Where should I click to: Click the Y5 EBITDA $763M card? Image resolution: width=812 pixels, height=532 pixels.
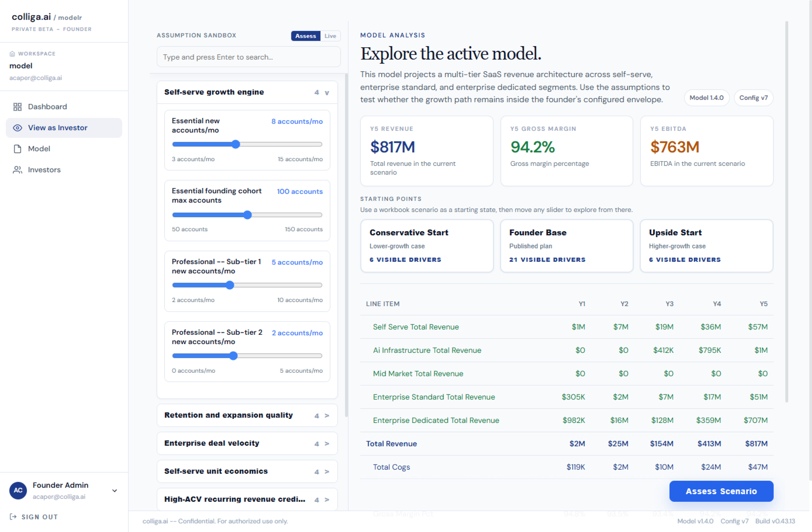tap(707, 151)
